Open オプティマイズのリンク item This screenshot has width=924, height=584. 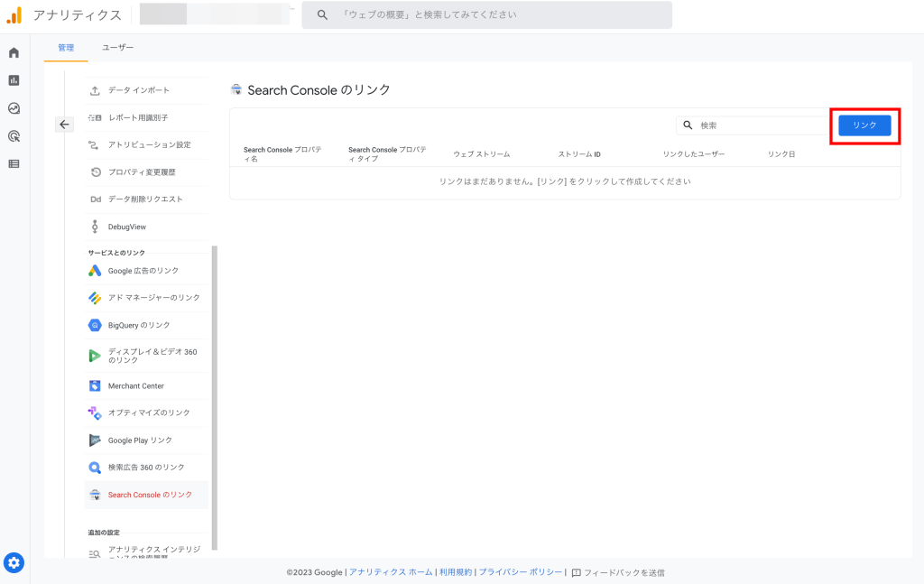coord(146,413)
